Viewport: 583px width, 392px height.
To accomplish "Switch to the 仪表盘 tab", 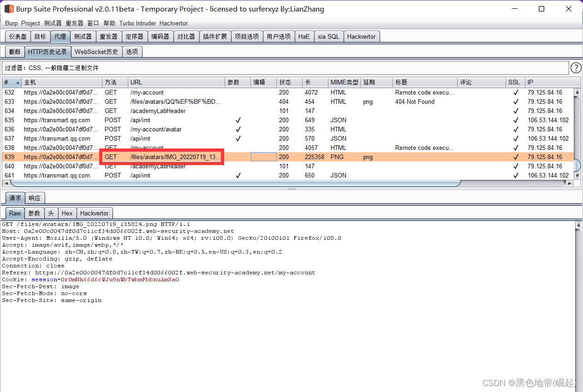I will coord(18,36).
